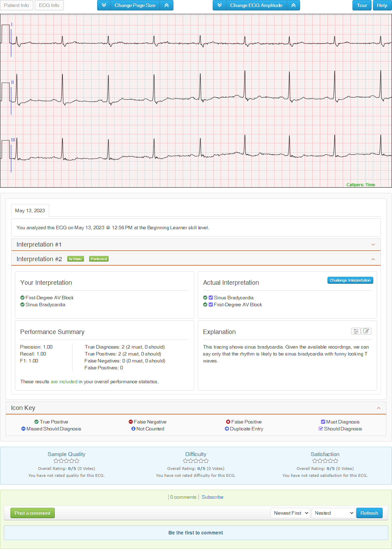Click the increase page size double-chevron icon
Screen dimensions: 392x549
click(x=167, y=5)
